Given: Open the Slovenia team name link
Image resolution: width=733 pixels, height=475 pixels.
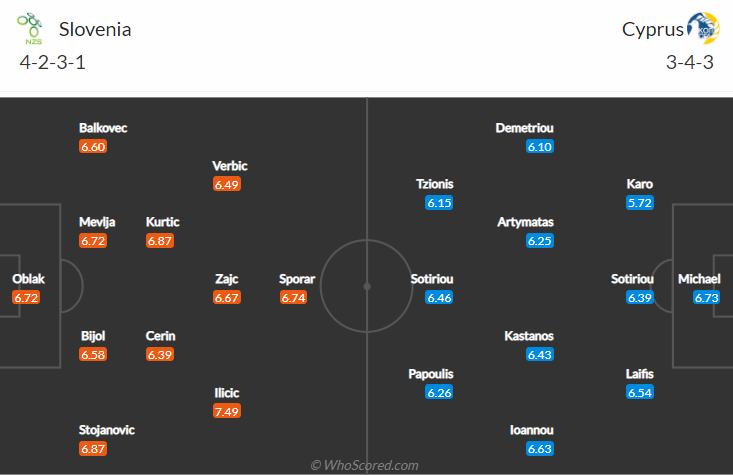Looking at the screenshot, I should tap(95, 29).
